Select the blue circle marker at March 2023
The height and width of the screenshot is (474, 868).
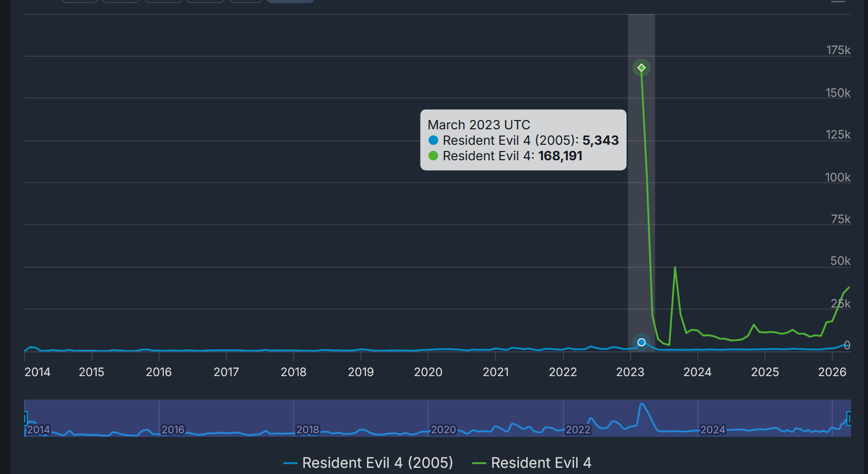coord(641,342)
